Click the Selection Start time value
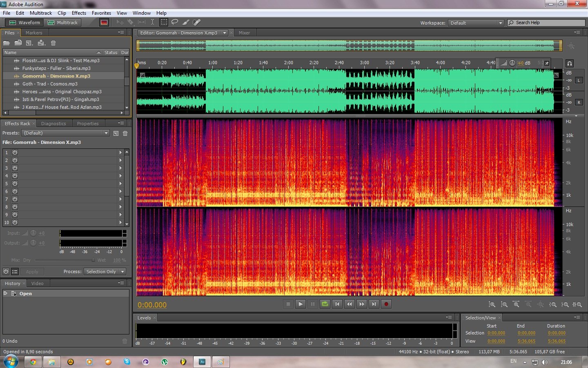Screen dimensions: 588x368 [x=496, y=333]
